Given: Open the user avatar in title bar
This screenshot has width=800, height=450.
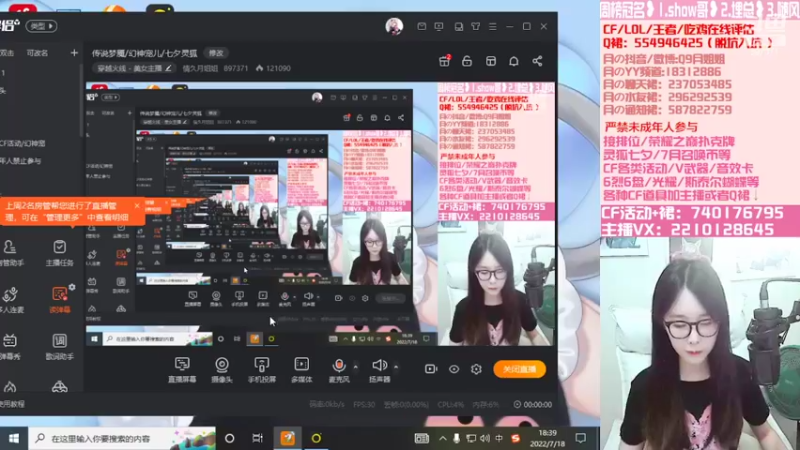Looking at the screenshot, I should click(x=394, y=26).
